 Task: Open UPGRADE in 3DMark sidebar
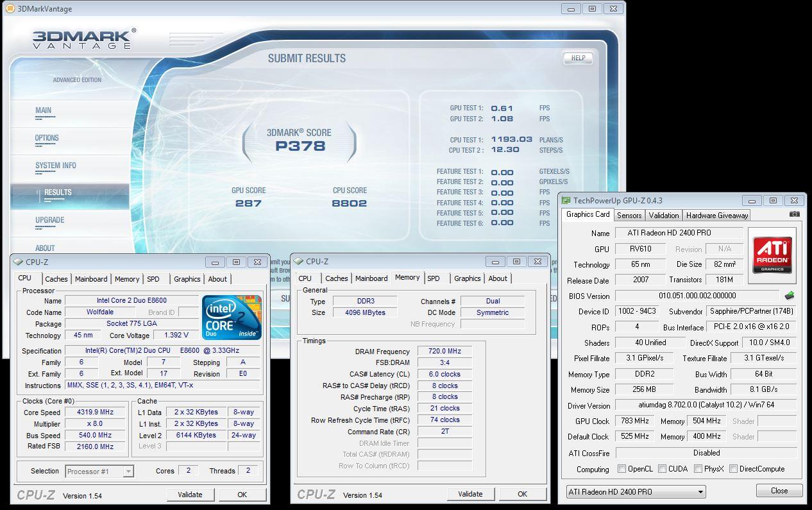[x=50, y=220]
